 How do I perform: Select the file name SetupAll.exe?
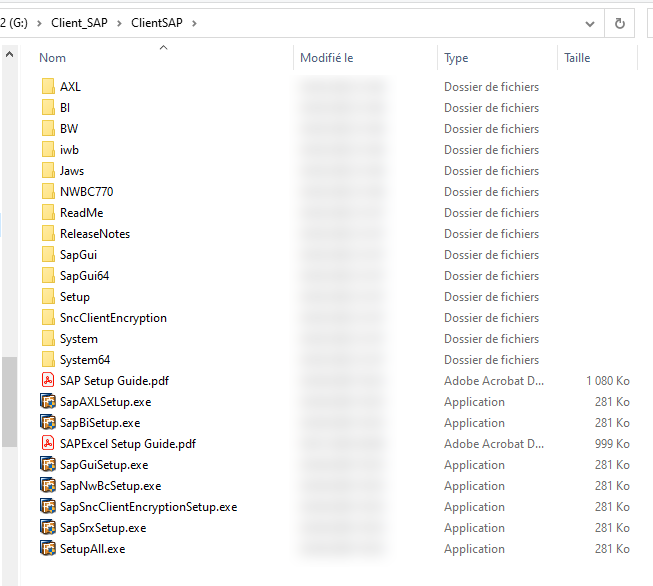click(92, 549)
